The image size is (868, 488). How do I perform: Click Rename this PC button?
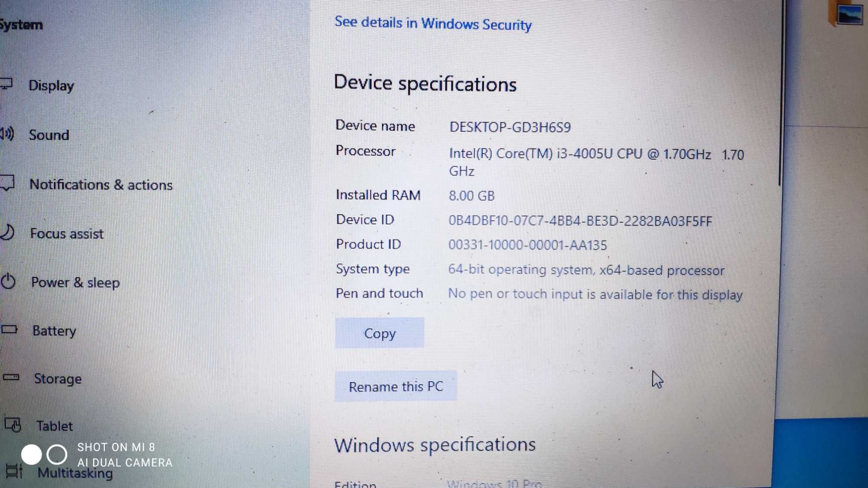pos(396,386)
